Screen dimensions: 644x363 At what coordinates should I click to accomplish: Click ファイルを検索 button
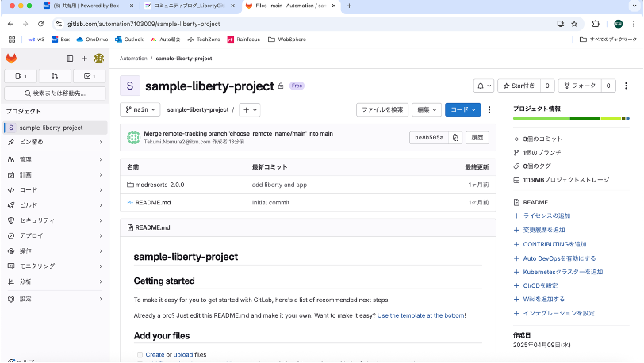point(382,109)
